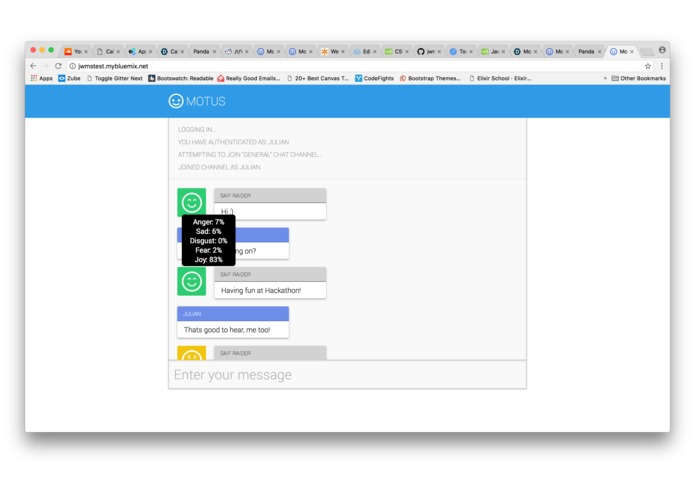Click the MOTUS title text
695x494 pixels.
(x=206, y=101)
